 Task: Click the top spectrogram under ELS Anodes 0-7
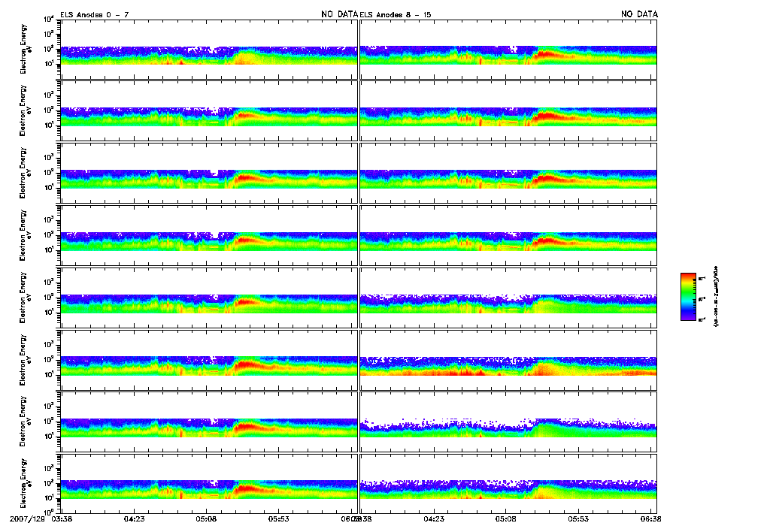click(x=209, y=50)
